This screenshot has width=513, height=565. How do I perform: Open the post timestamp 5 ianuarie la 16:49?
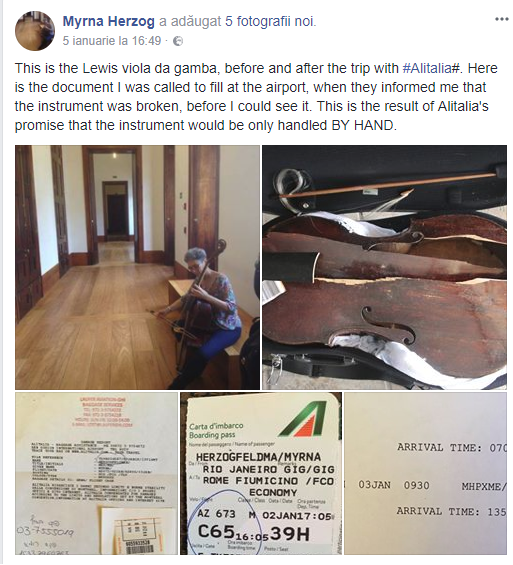(112, 41)
